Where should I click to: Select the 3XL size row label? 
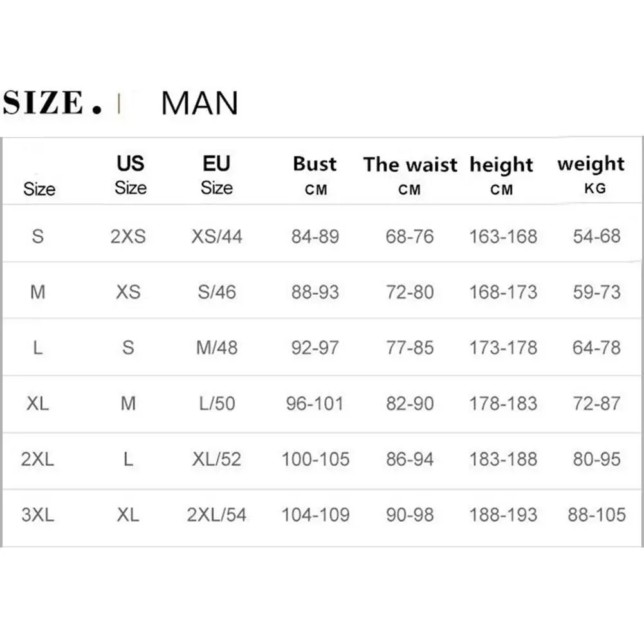[38, 515]
